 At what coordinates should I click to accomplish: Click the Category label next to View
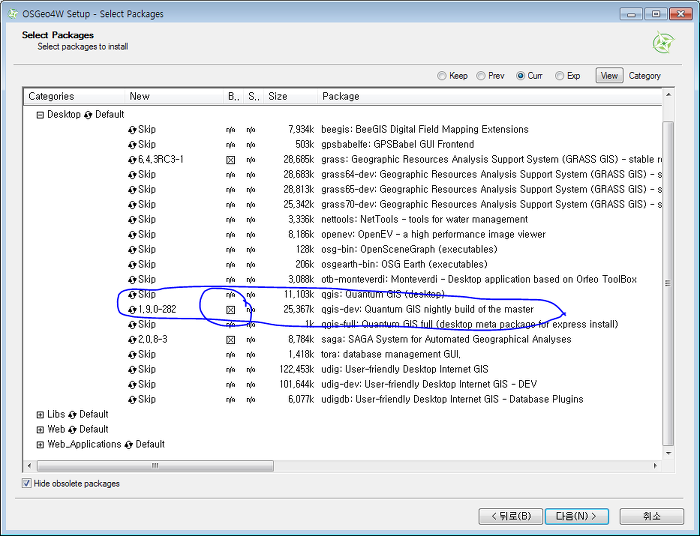[644, 76]
